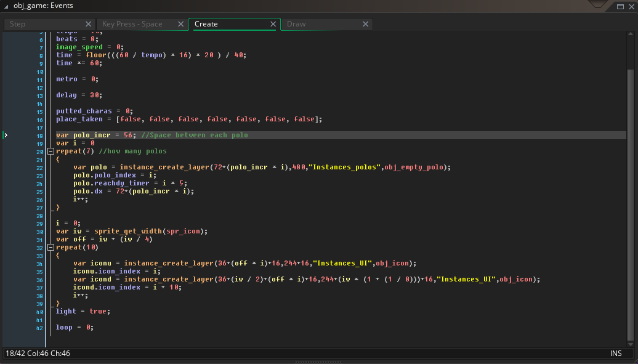Image resolution: width=638 pixels, height=364 pixels.
Task: Click the "Instances_polos" string literal
Action: point(345,168)
